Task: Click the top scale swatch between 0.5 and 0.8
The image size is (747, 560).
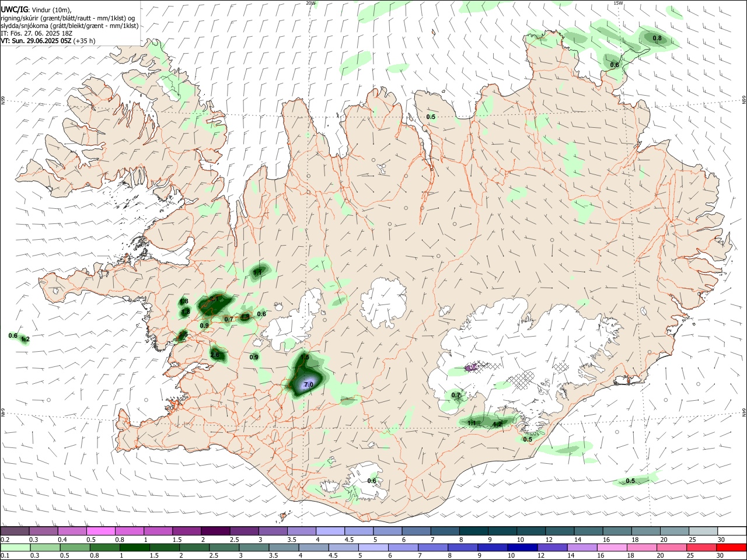Action: (x=101, y=531)
